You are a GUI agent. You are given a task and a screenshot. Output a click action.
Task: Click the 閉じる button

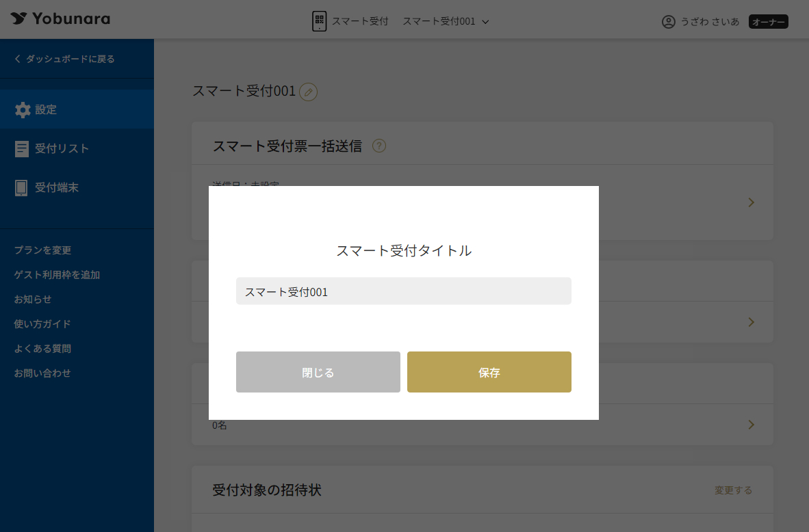tap(318, 372)
